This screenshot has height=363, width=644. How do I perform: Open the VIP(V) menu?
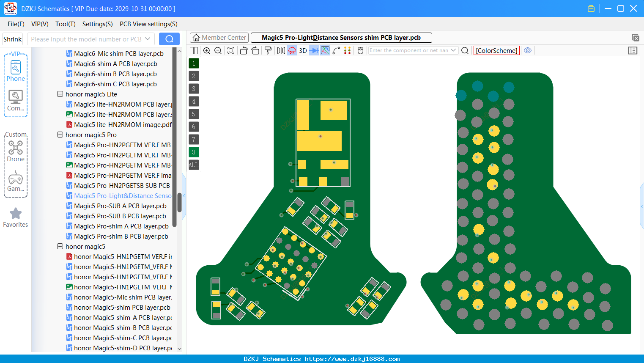pos(40,24)
